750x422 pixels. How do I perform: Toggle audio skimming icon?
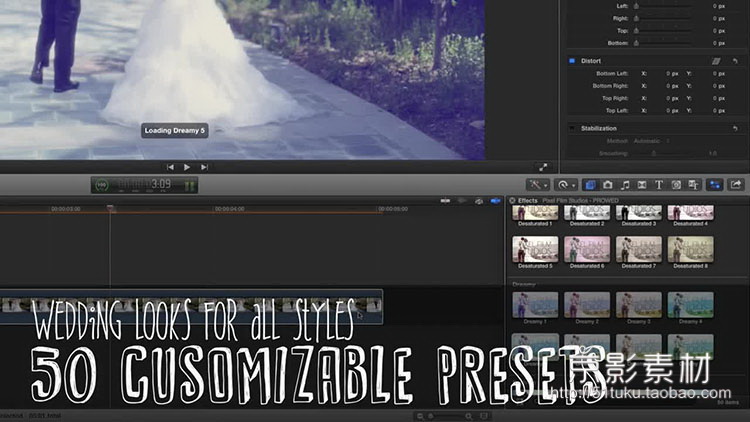[x=462, y=201]
